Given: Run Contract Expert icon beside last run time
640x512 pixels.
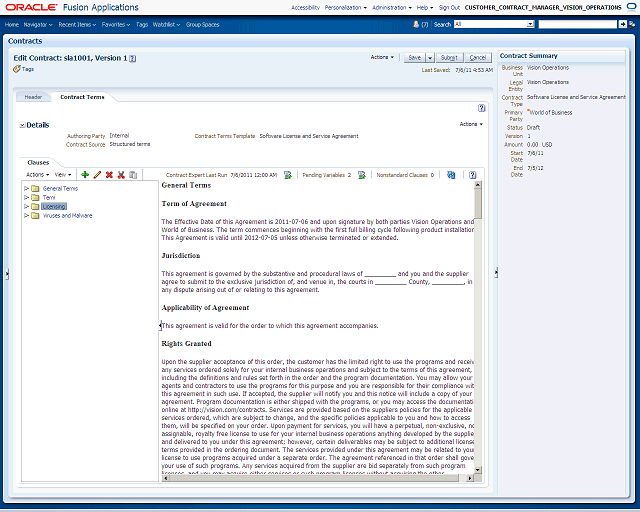Looking at the screenshot, I should [x=288, y=175].
